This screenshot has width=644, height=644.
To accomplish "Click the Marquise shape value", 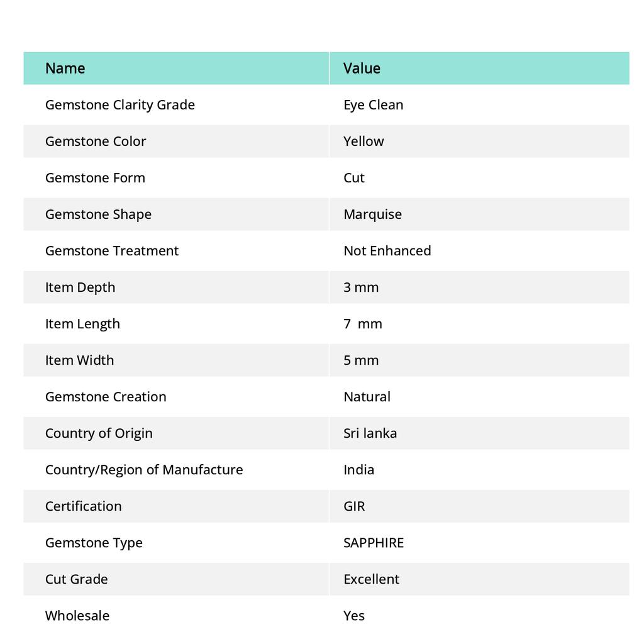I will pyautogui.click(x=372, y=214).
